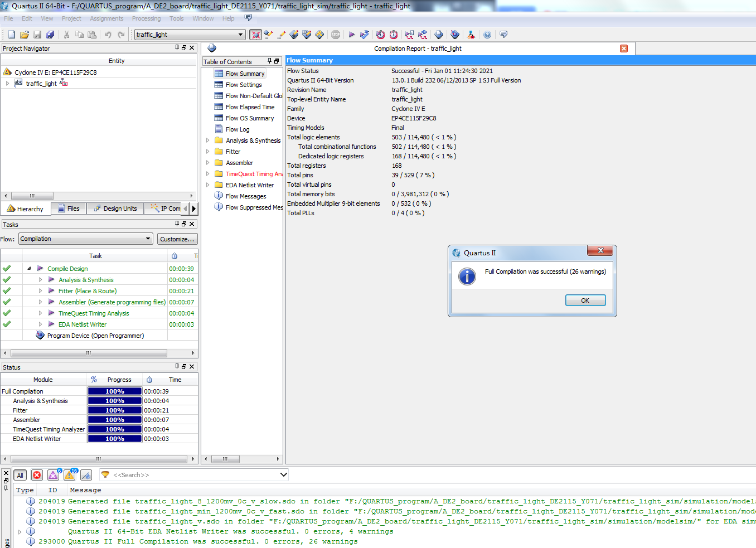
Task: Open the Programmer from toolbar icon
Action: [455, 35]
